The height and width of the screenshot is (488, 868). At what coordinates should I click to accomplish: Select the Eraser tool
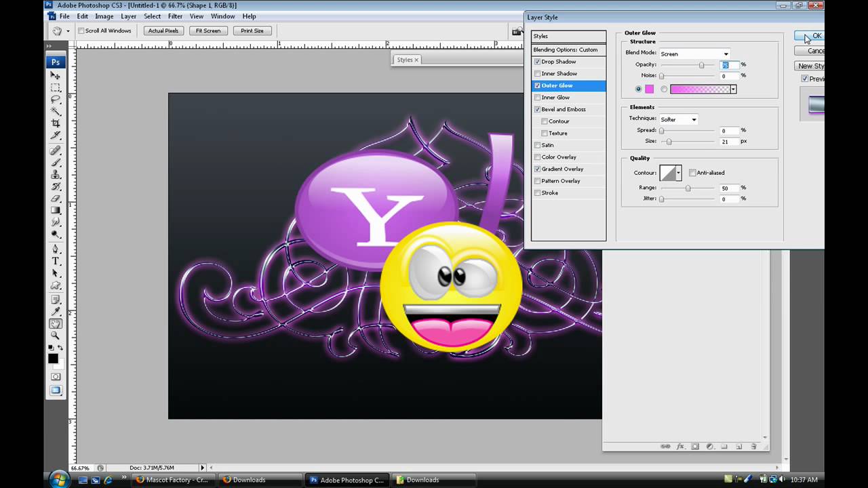point(56,199)
